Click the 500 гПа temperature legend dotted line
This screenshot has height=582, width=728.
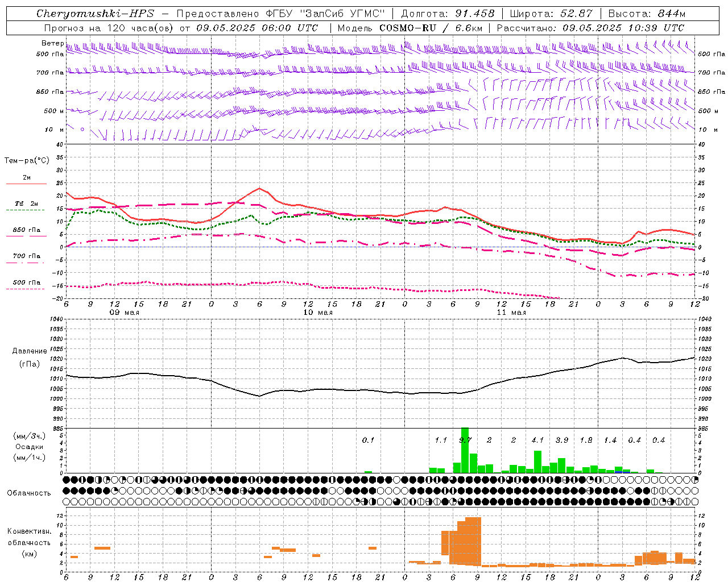click(25, 289)
